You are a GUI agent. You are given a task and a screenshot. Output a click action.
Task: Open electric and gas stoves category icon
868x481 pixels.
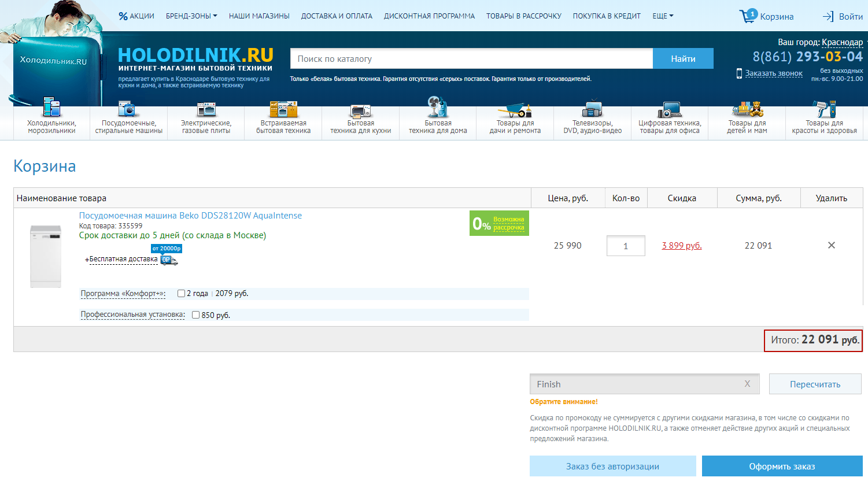(x=206, y=109)
